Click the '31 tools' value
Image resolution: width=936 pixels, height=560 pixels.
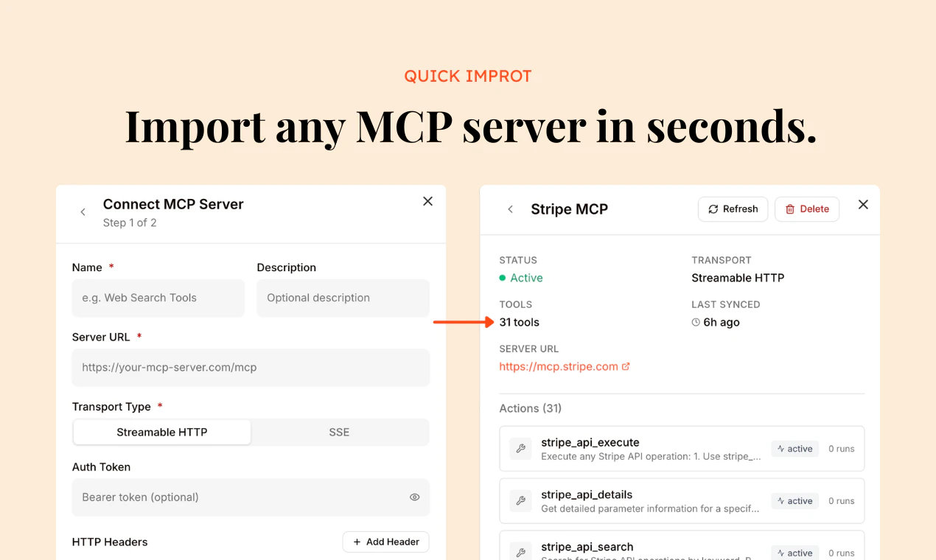pyautogui.click(x=519, y=322)
